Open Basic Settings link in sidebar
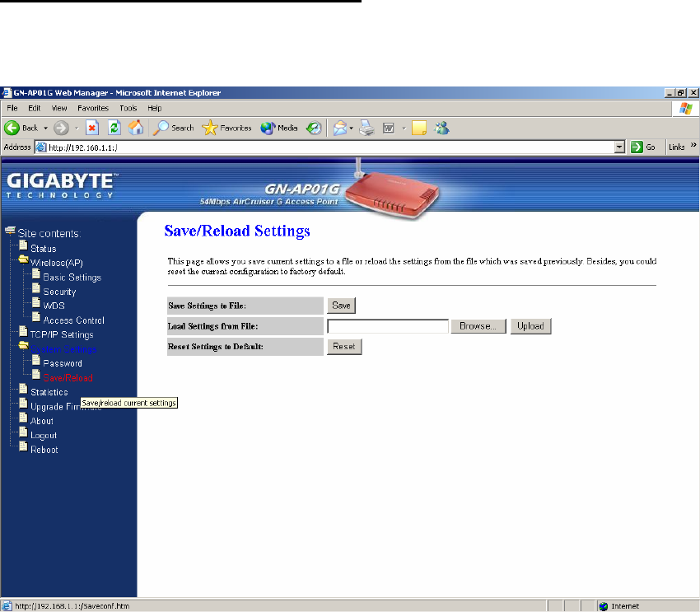Screen dimensions: 700x612 [x=72, y=278]
